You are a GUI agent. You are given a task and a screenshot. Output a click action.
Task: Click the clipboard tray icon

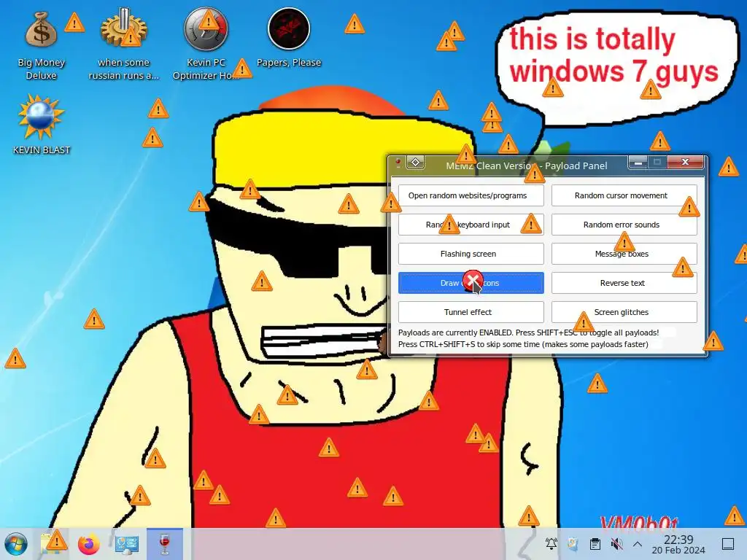pyautogui.click(x=595, y=543)
